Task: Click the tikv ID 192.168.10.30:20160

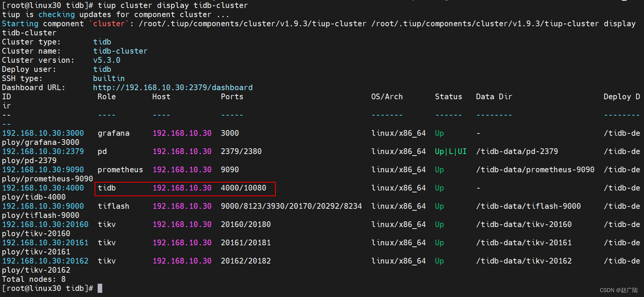Action: 45,224
